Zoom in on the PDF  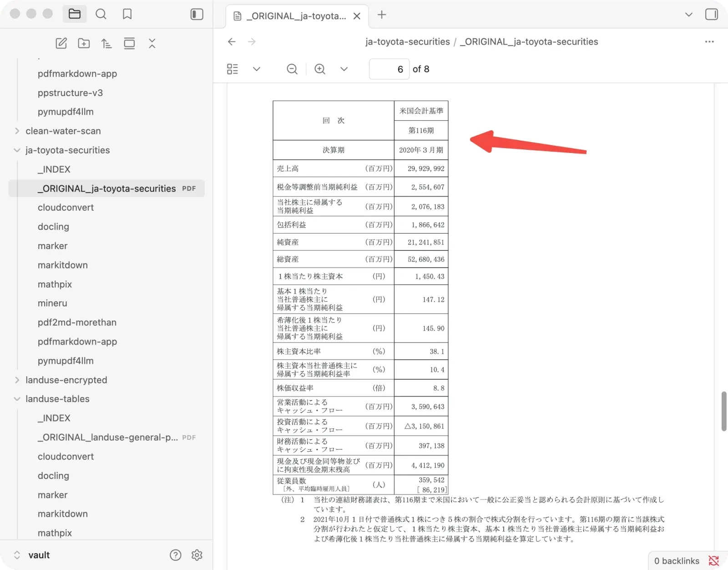click(x=320, y=69)
